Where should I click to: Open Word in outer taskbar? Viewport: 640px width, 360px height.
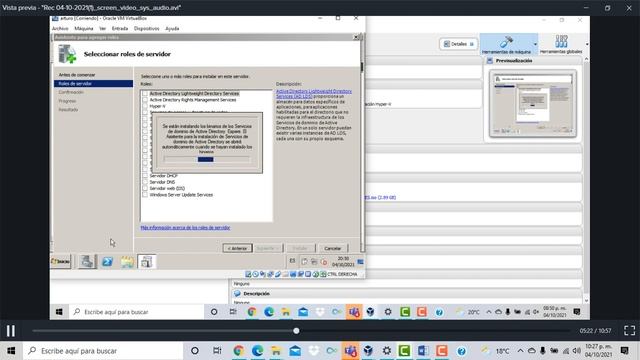point(423,351)
